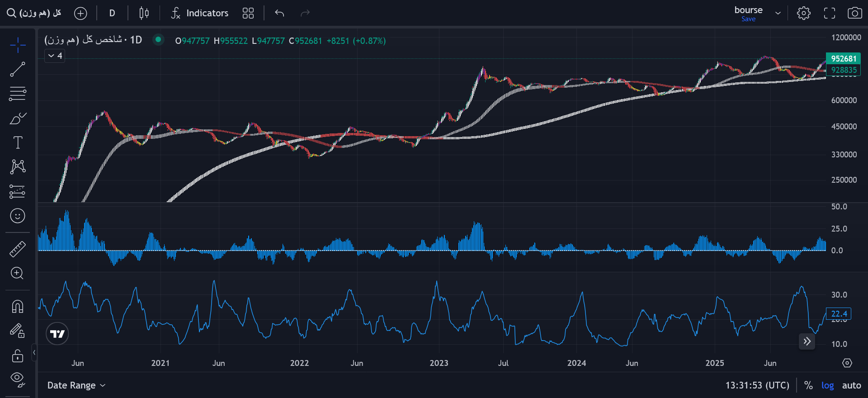Hide all drawings with eye icon
This screenshot has height=398, width=868.
18,379
